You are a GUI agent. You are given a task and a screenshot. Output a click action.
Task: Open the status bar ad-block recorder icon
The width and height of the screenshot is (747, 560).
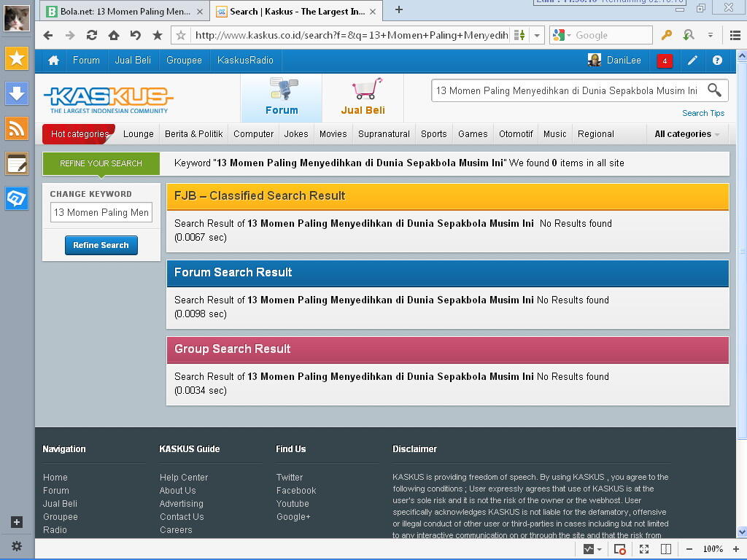[x=620, y=549]
